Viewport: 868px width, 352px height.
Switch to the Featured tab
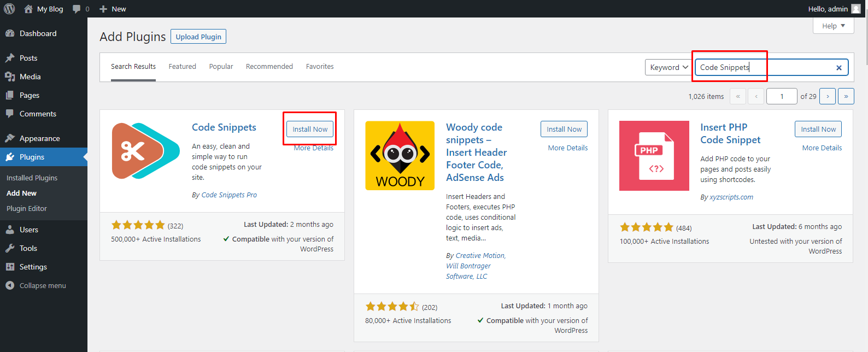pos(182,67)
